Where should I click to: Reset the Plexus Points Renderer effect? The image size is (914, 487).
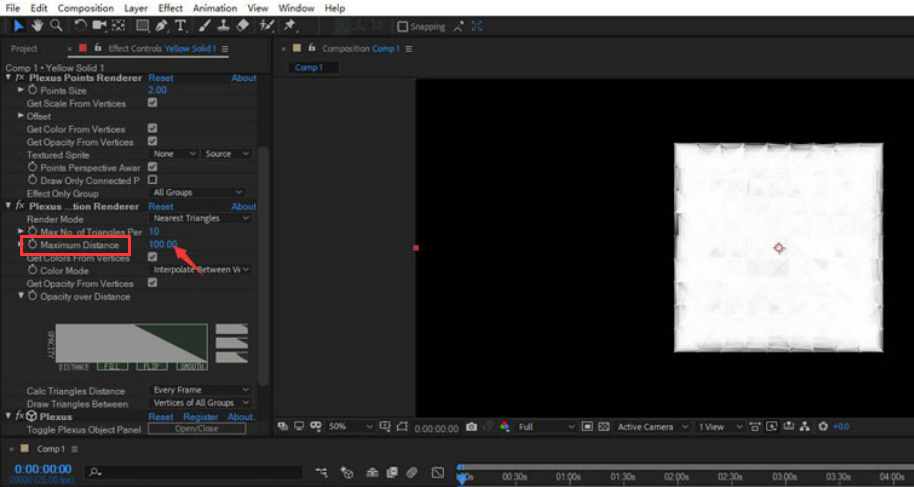(x=160, y=78)
